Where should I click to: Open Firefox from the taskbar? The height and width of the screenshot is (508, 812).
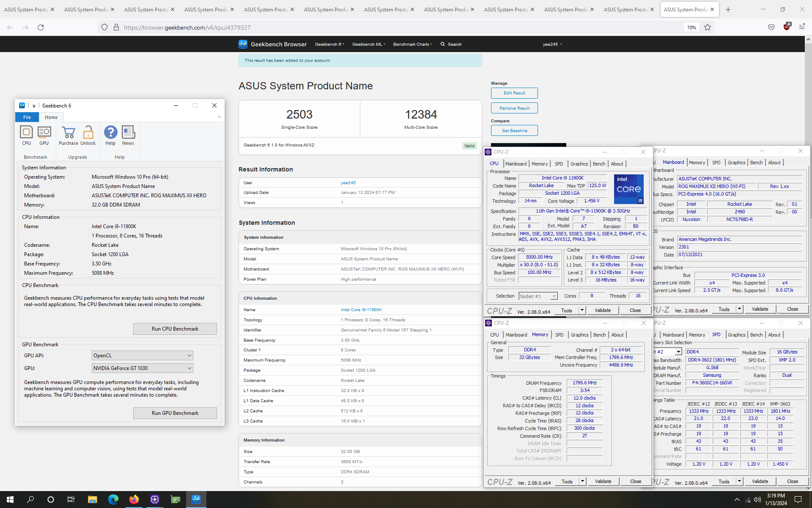pos(134,500)
